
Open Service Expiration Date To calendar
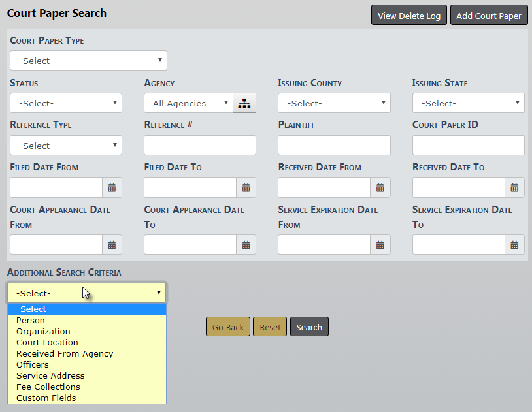click(514, 245)
